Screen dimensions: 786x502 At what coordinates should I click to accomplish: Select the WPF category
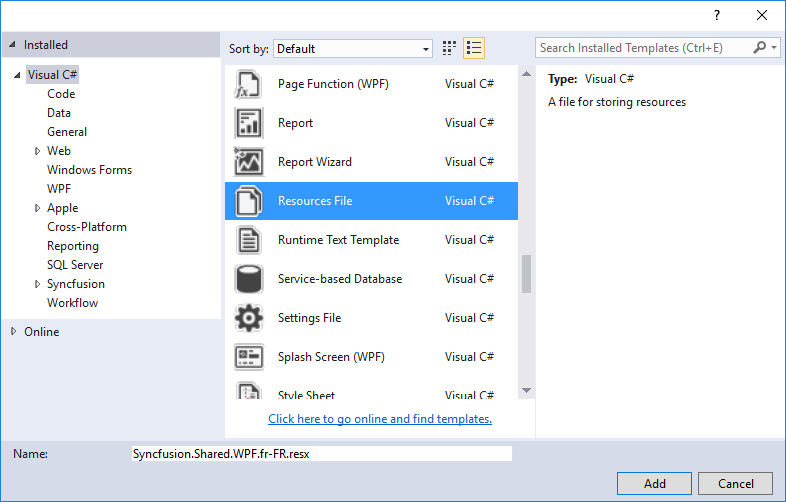tap(59, 189)
